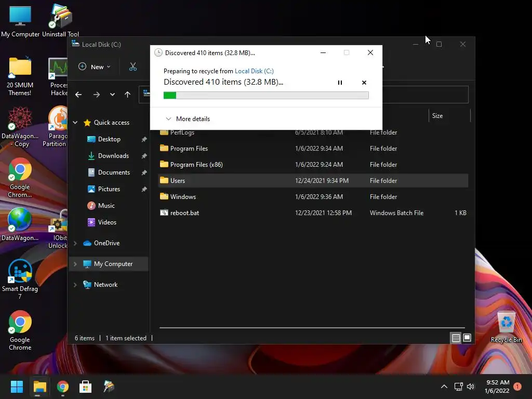The image size is (532, 399).
Task: Click the pin icon beside Pictures
Action: tap(144, 189)
